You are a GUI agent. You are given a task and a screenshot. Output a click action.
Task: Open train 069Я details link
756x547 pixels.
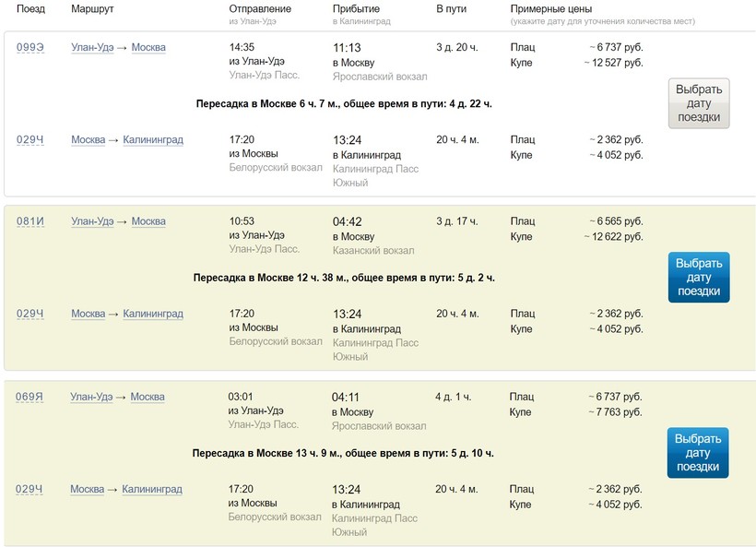tap(30, 397)
